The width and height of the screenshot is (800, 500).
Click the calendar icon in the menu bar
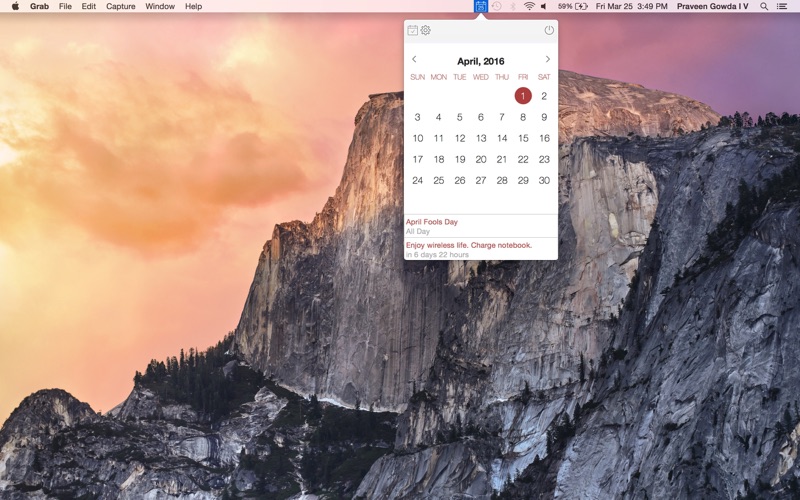[481, 6]
